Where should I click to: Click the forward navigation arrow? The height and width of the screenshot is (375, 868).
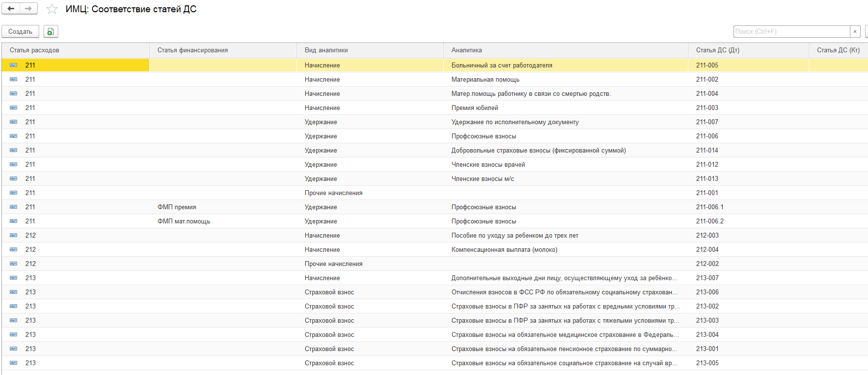(x=28, y=9)
